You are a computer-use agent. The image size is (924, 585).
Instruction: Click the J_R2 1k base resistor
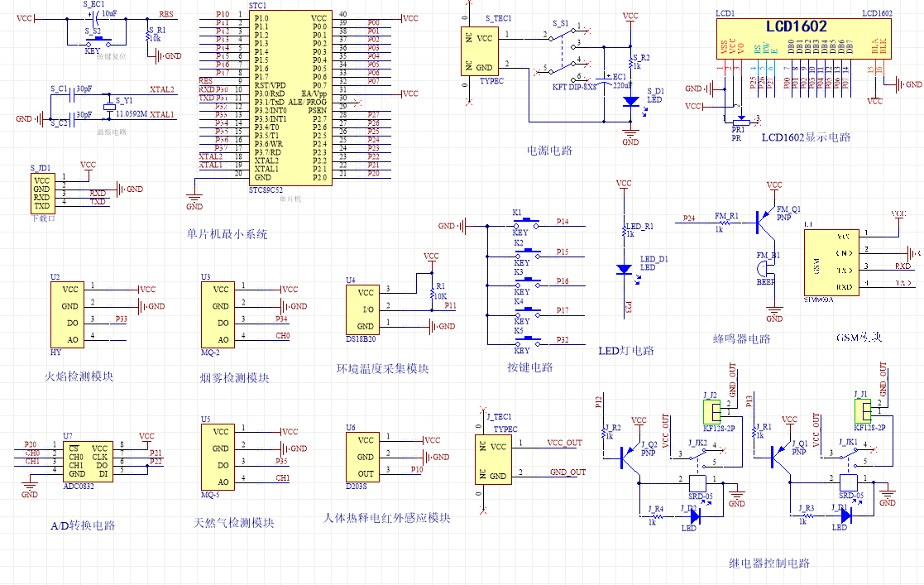tap(604, 432)
